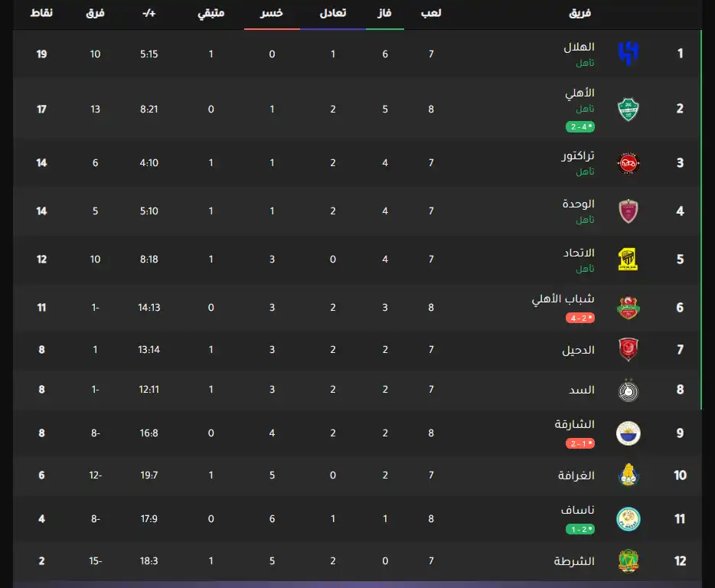Click the Shabab Al Ahli crest

(x=628, y=307)
